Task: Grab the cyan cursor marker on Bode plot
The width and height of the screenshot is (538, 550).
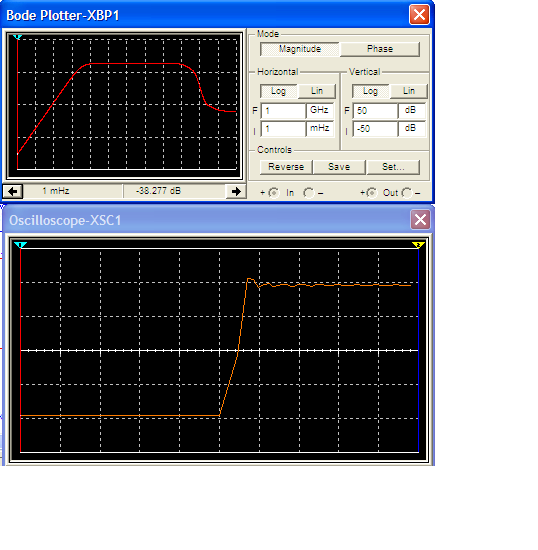Action: (x=17, y=37)
